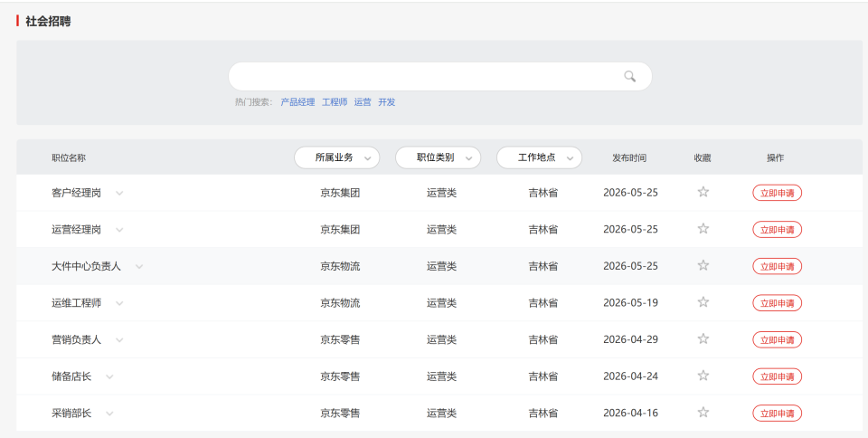Star the 运维工程师 position
The height and width of the screenshot is (438, 868).
(x=703, y=302)
